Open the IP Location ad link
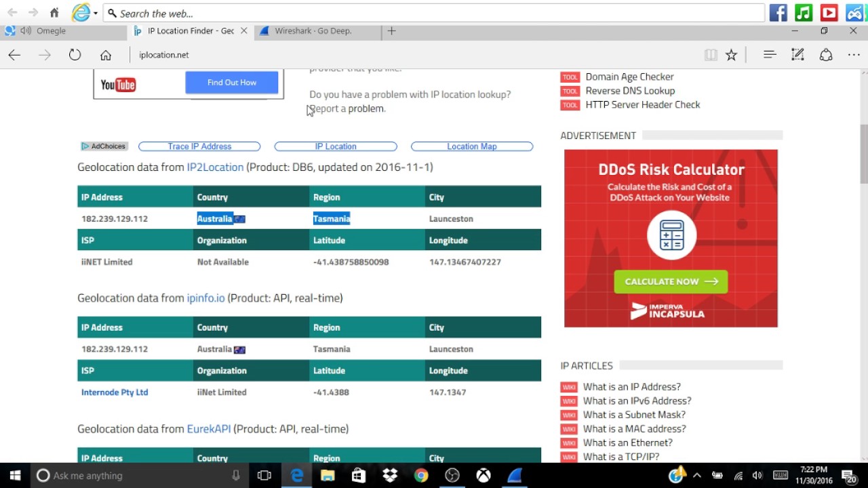Viewport: 868px width, 488px height. pos(336,146)
